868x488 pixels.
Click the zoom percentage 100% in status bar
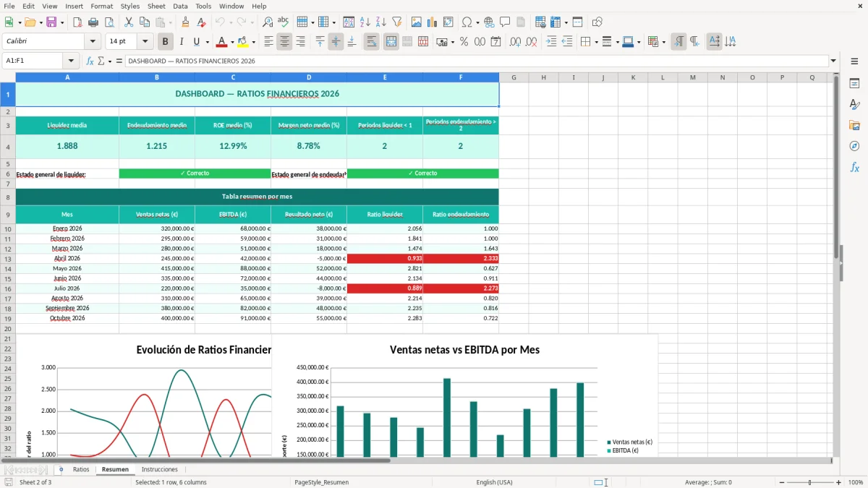pyautogui.click(x=855, y=482)
